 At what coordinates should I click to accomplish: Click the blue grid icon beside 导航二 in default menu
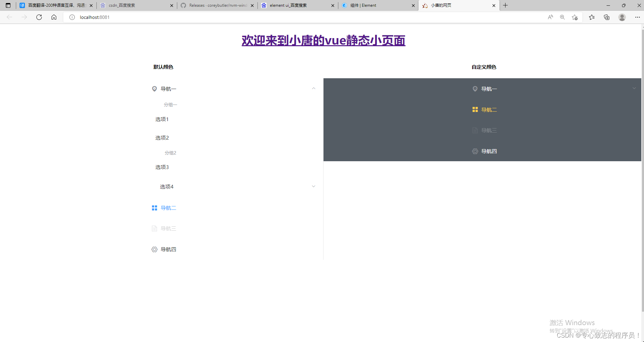click(154, 208)
